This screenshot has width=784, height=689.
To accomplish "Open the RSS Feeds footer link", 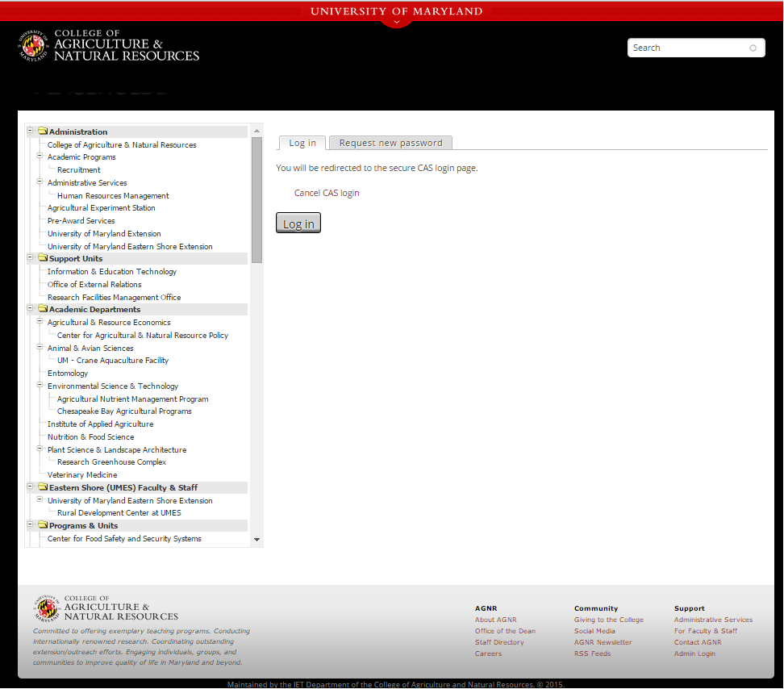I will [593, 654].
